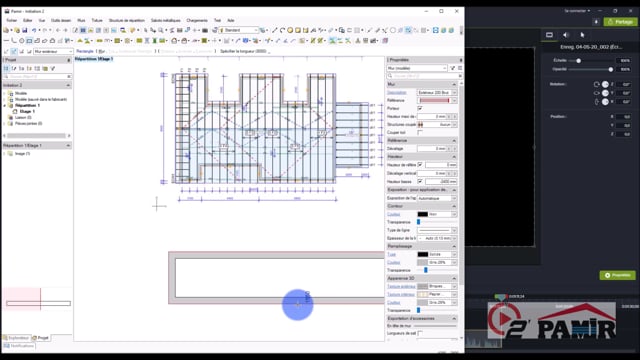Toggle the Hauteur de référence checkbox
This screenshot has width=640, height=360.
coord(420,164)
